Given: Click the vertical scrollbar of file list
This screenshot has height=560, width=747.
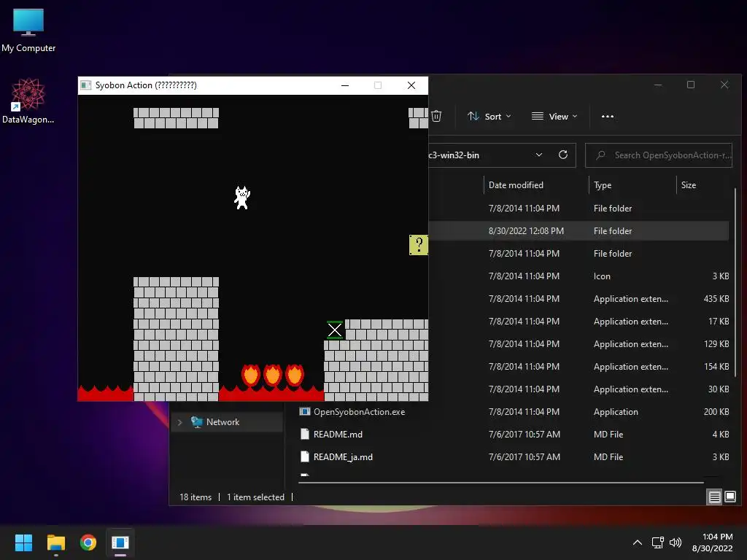Looking at the screenshot, I should click(x=735, y=282).
